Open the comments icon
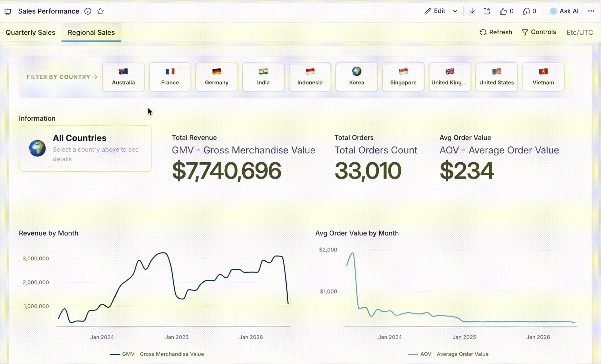 (x=526, y=11)
